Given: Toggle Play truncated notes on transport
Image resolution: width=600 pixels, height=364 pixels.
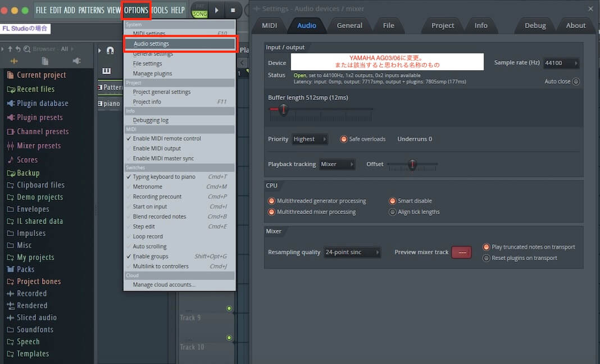Looking at the screenshot, I should [487, 247].
